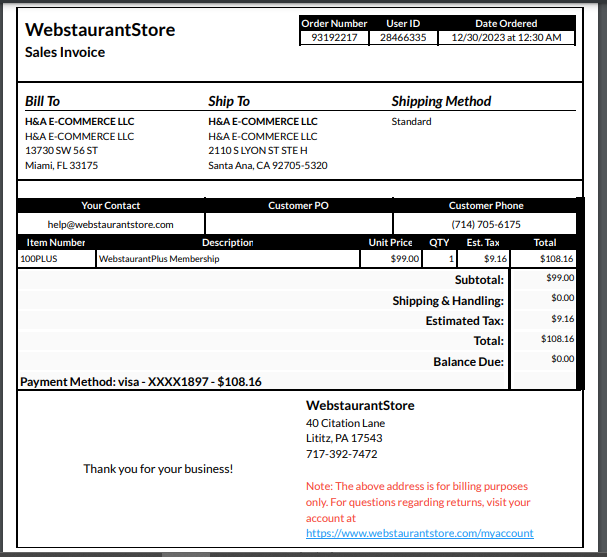
Task: Click the Est. Tax column header
Action: pos(483,243)
